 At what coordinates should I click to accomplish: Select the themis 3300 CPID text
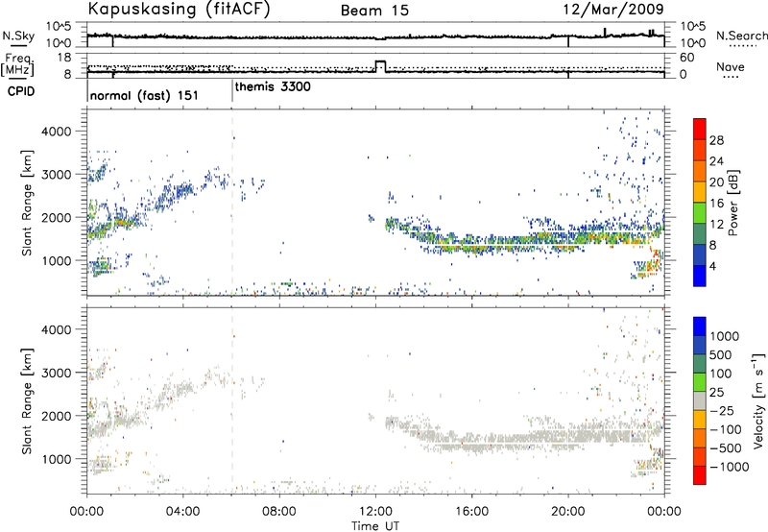pyautogui.click(x=273, y=86)
